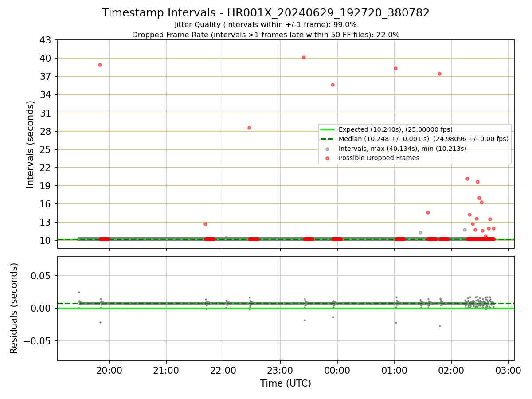The image size is (532, 399).
Task: Click the red dropped-frame point just before 20:00
Action: click(x=100, y=65)
